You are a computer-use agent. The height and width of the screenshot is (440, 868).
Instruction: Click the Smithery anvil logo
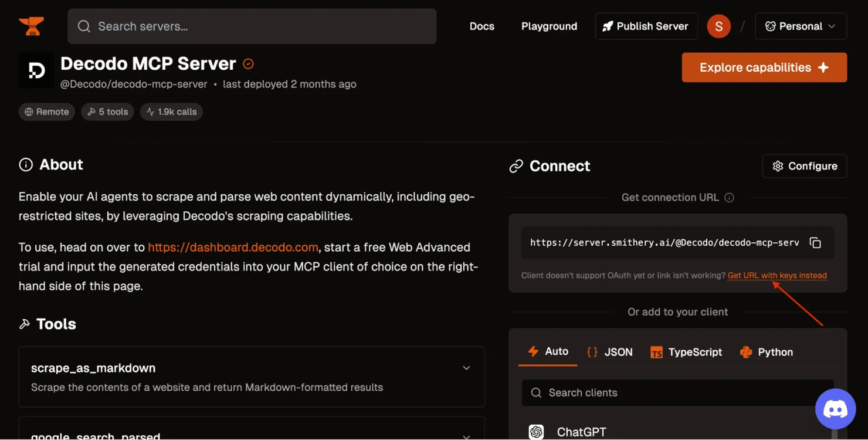31,26
